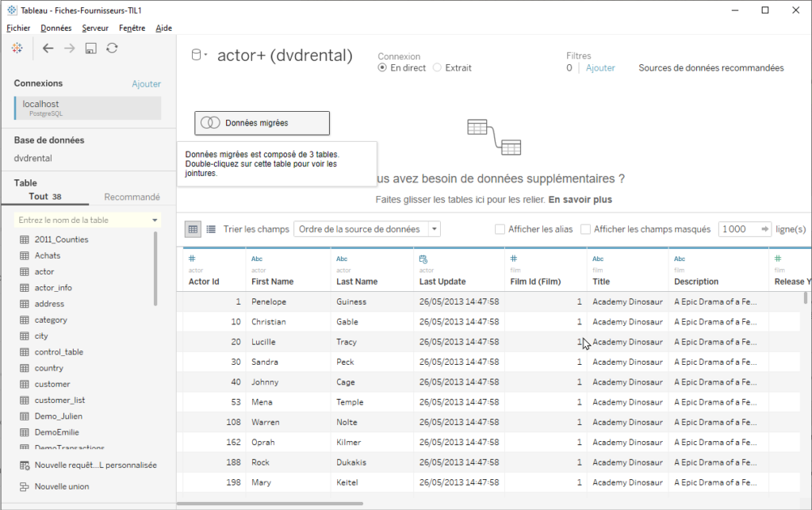Viewport: 812px width, 510px height.
Task: Click the Nouvelle requête SQL personnalisée icon
Action: (x=25, y=465)
